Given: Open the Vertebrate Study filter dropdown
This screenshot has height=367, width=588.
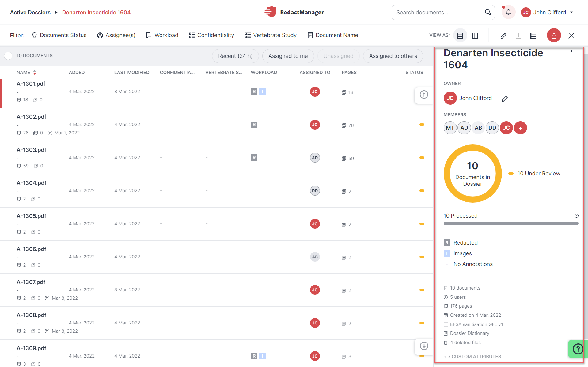Looking at the screenshot, I should click(271, 35).
